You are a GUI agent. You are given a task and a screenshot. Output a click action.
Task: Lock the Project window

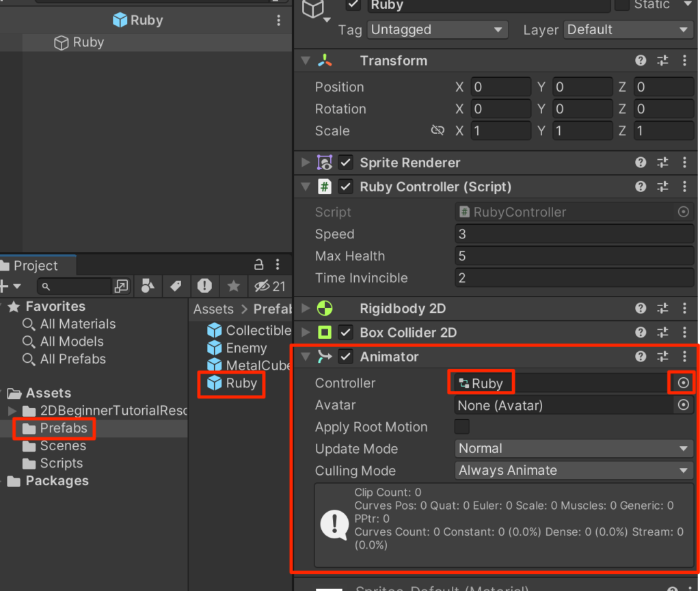258,264
